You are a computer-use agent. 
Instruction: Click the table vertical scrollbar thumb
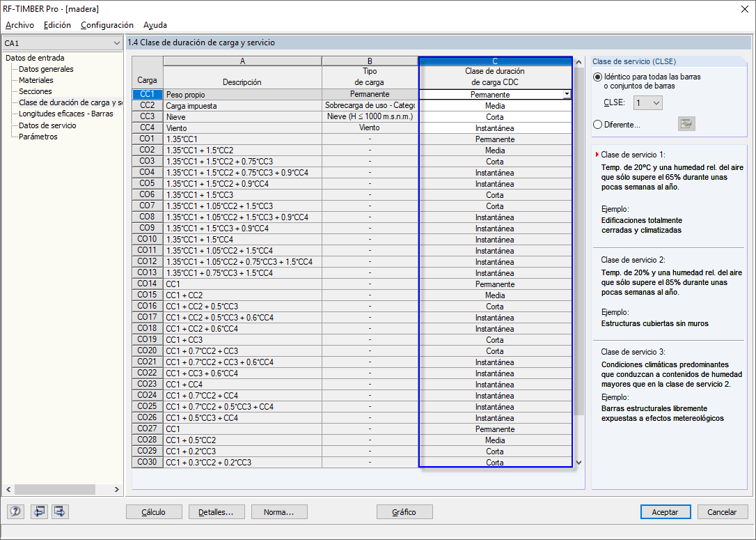pyautogui.click(x=578, y=242)
